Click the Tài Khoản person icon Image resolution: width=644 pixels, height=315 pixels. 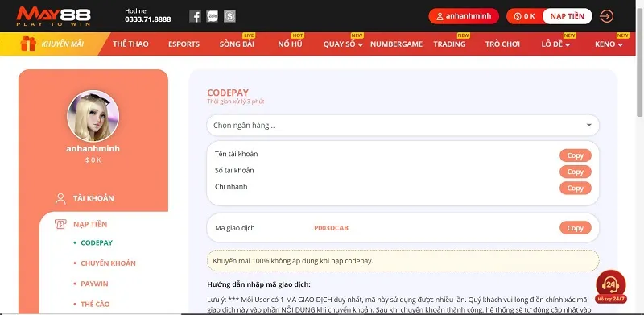tap(60, 199)
